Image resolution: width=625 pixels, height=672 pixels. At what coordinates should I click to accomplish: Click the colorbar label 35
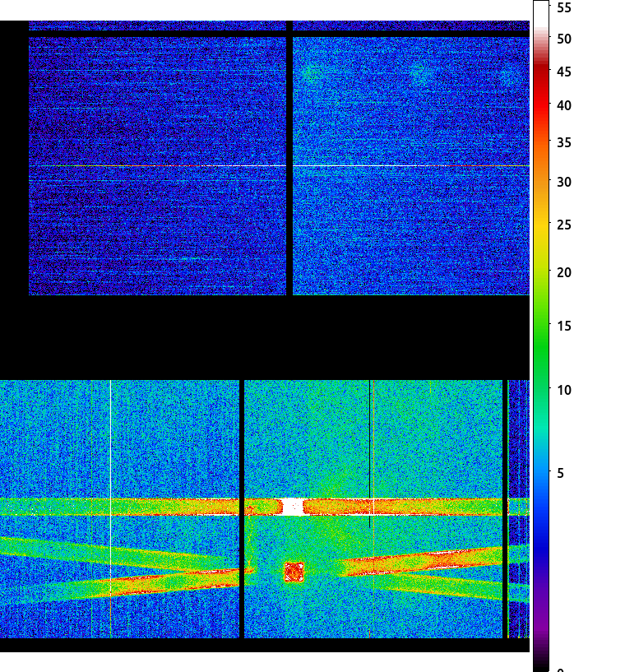coord(564,142)
